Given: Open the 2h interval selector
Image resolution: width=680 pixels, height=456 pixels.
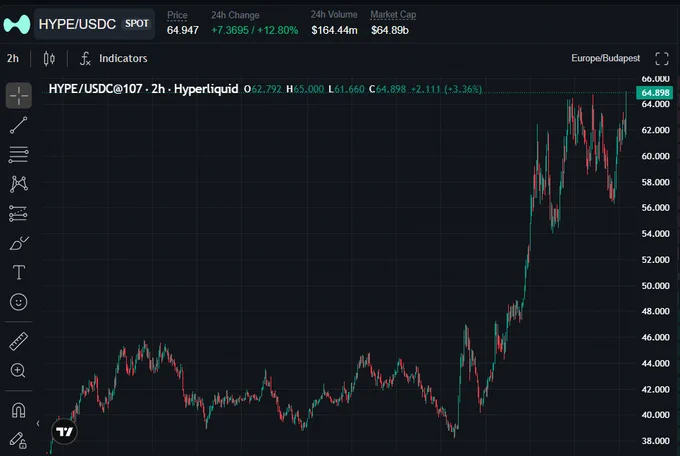Looking at the screenshot, I should (13, 58).
